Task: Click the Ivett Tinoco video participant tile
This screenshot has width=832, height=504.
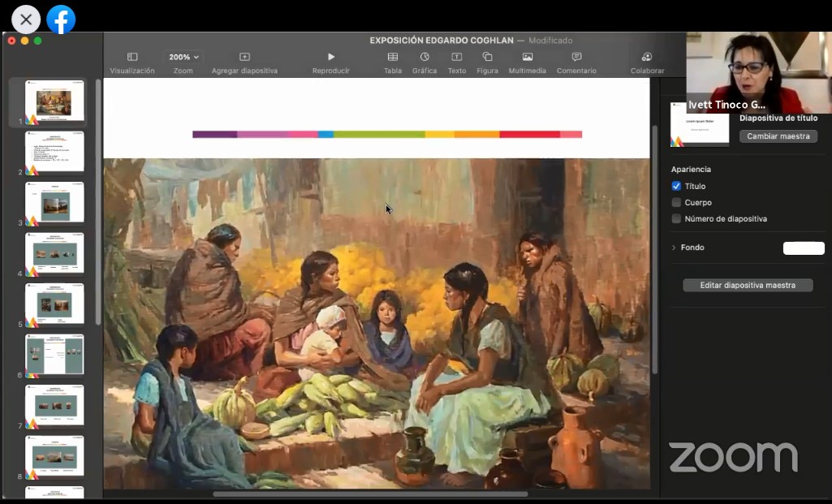Action: tap(759, 73)
